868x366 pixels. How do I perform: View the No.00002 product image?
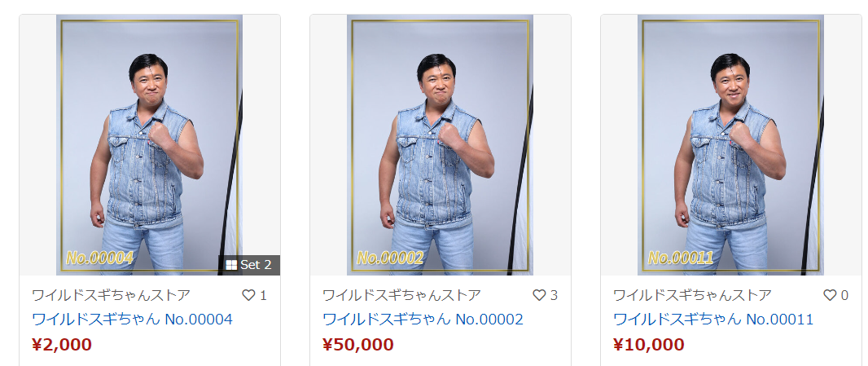click(x=440, y=145)
